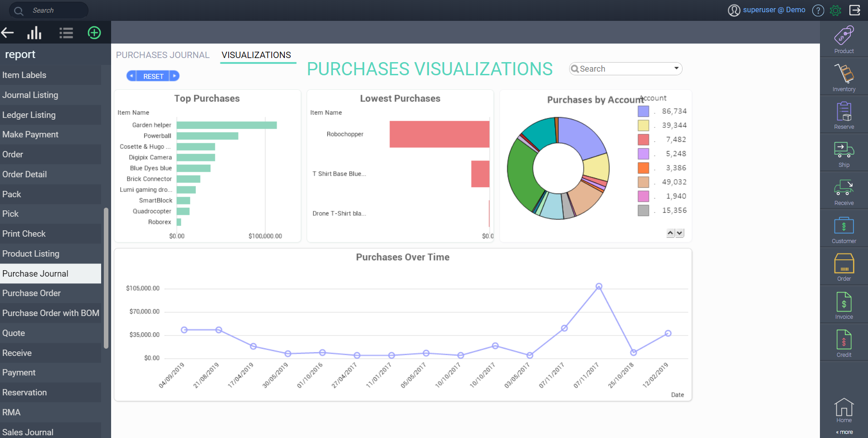Switch to the Purchases Journal tab
The width and height of the screenshot is (868, 438).
pyautogui.click(x=163, y=55)
